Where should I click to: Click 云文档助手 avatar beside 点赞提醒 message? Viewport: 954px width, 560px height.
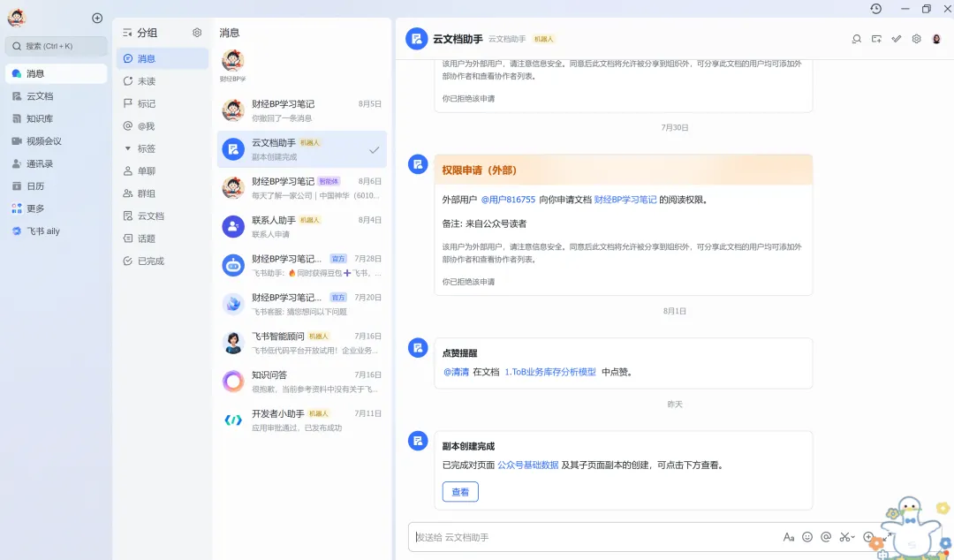[x=418, y=347]
